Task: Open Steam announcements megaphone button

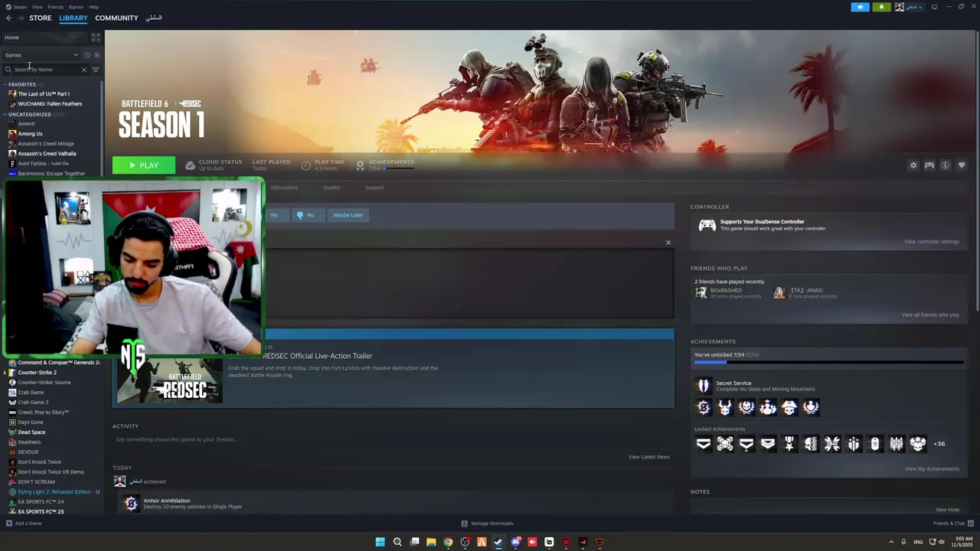Action: pyautogui.click(x=860, y=7)
